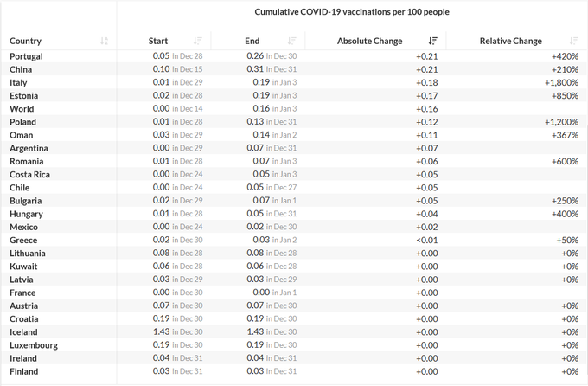588x386 pixels.
Task: Select the World row name
Action: [x=22, y=109]
